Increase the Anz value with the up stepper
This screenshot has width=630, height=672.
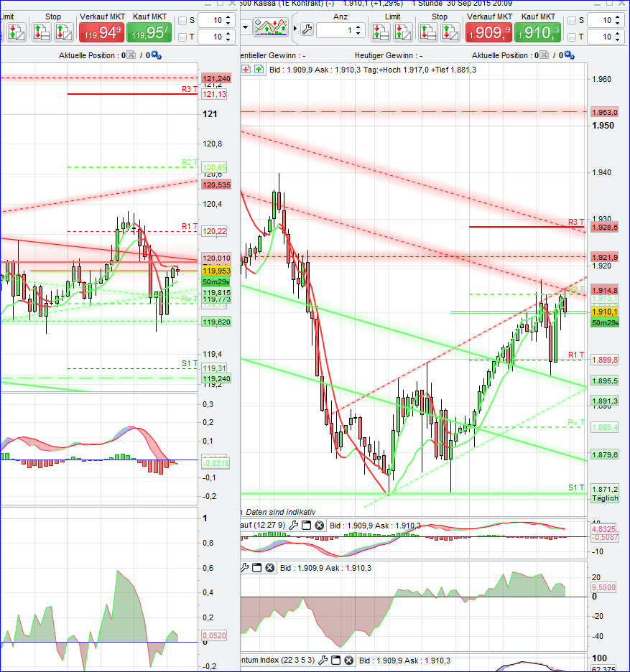pos(358,27)
